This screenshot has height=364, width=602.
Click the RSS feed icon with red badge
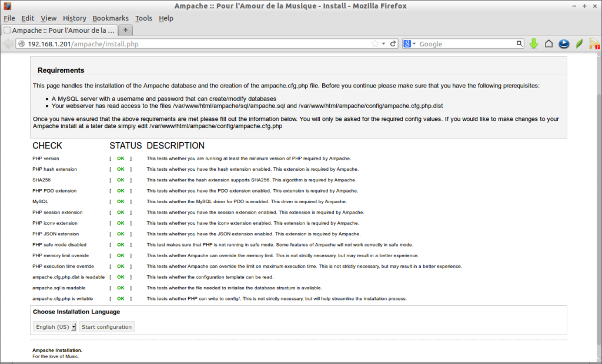594,43
